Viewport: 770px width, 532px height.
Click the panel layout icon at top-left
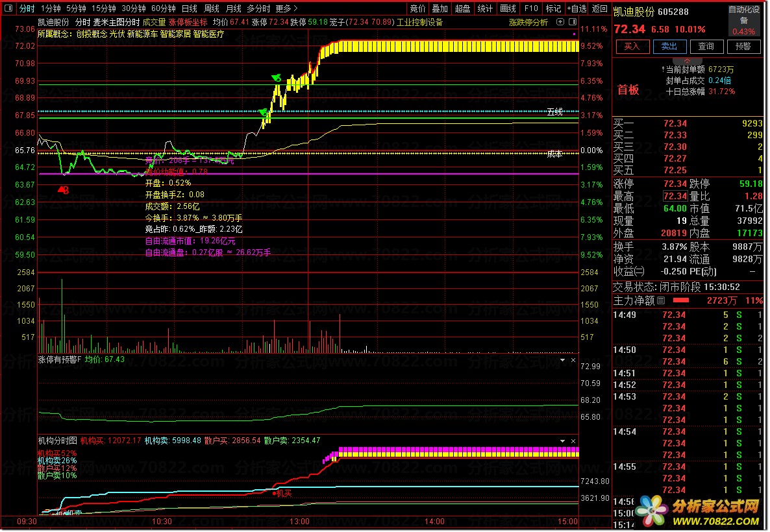pyautogui.click(x=8, y=8)
